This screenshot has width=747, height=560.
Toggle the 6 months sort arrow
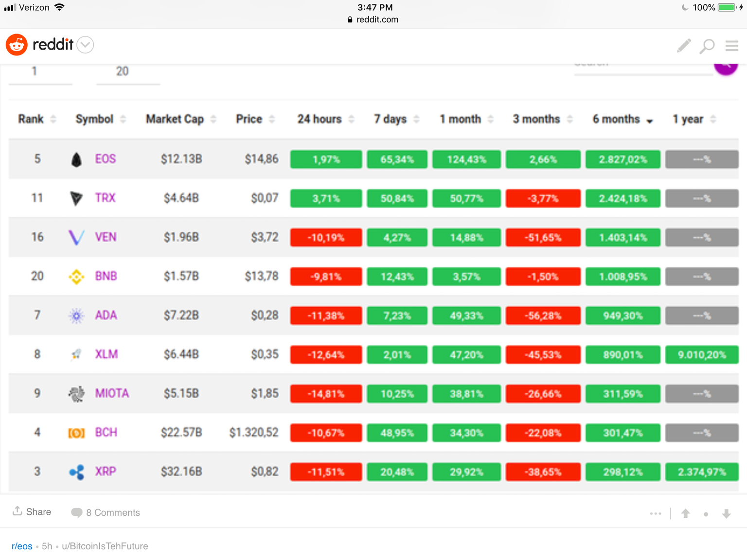pos(650,121)
